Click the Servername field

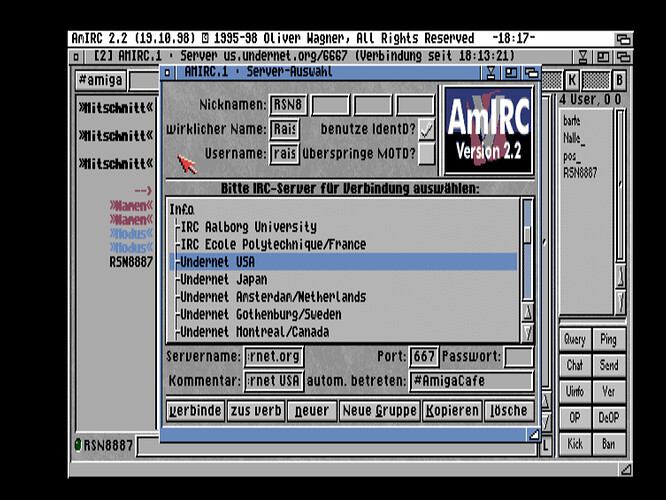coord(274,356)
